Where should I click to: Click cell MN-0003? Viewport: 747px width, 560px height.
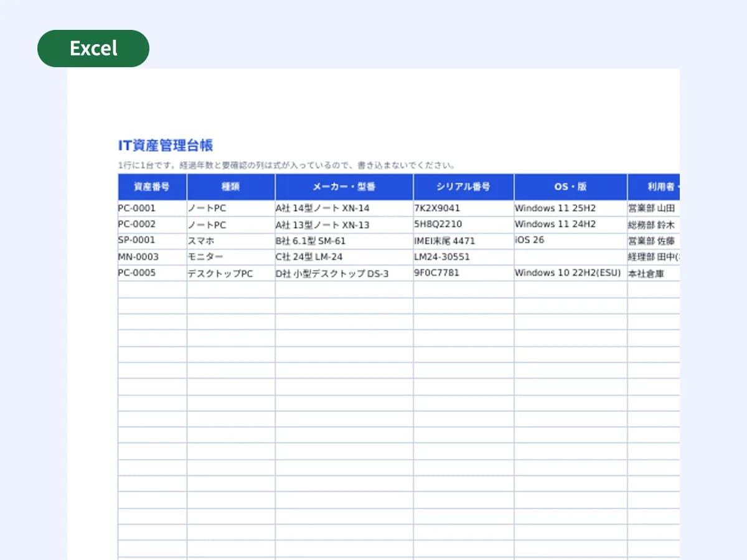[153, 257]
